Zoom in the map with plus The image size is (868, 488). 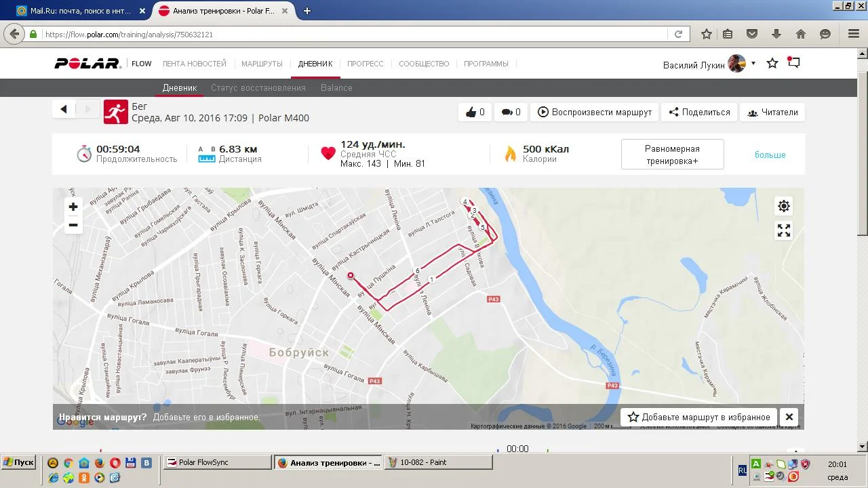[x=73, y=207]
